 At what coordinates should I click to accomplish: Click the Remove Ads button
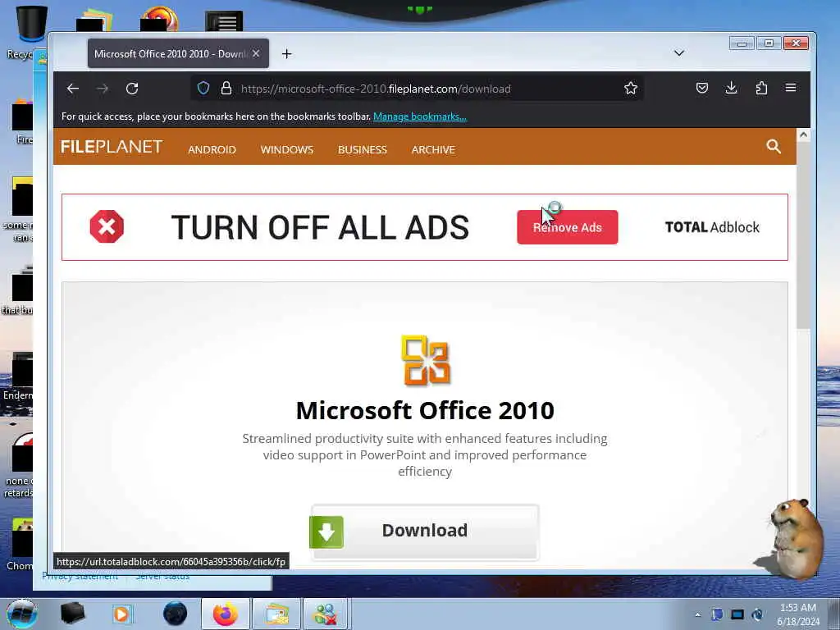pos(568,227)
